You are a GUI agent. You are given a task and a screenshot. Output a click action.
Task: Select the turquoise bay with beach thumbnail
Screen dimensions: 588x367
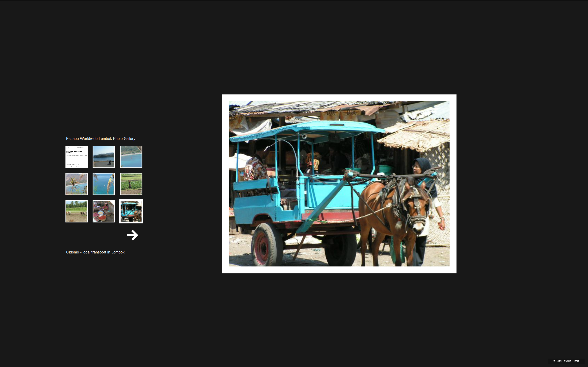tap(131, 157)
